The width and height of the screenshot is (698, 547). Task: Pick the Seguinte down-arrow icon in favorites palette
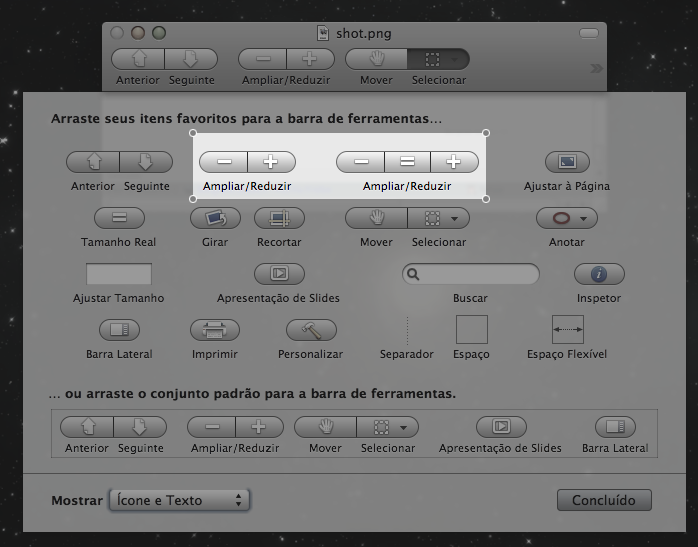(146, 162)
